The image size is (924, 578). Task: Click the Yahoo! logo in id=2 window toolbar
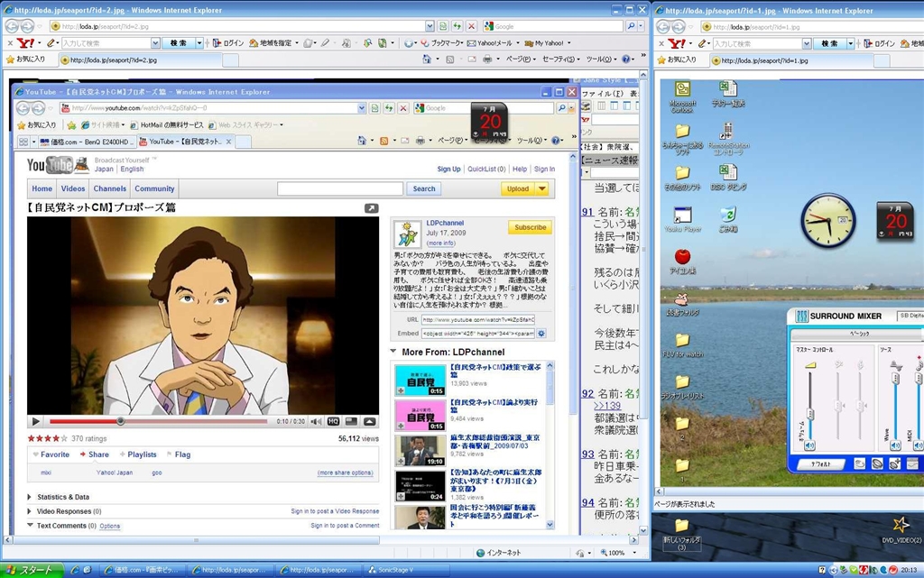[x=25, y=43]
